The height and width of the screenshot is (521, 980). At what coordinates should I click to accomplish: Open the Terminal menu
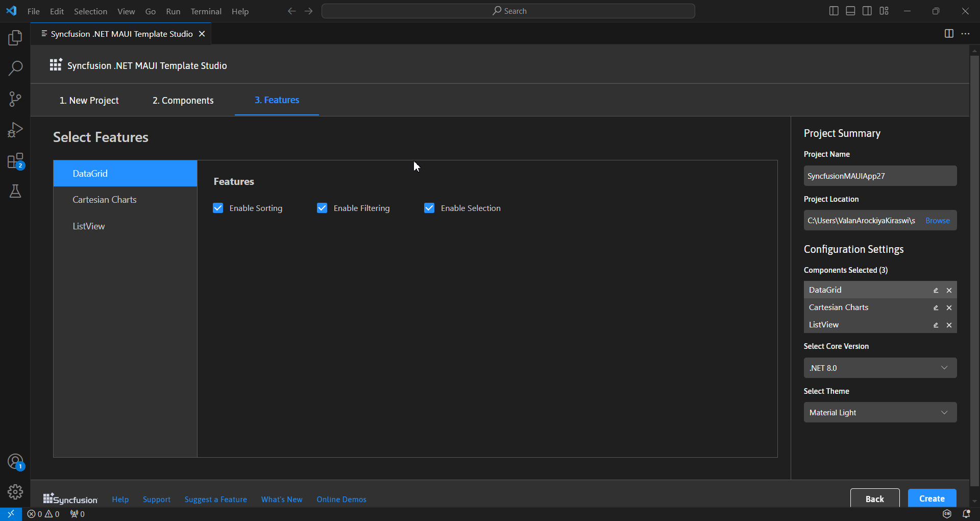pos(206,11)
